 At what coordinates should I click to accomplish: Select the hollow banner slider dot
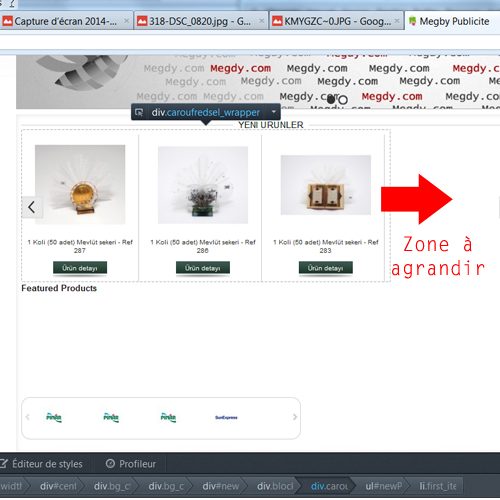(343, 100)
